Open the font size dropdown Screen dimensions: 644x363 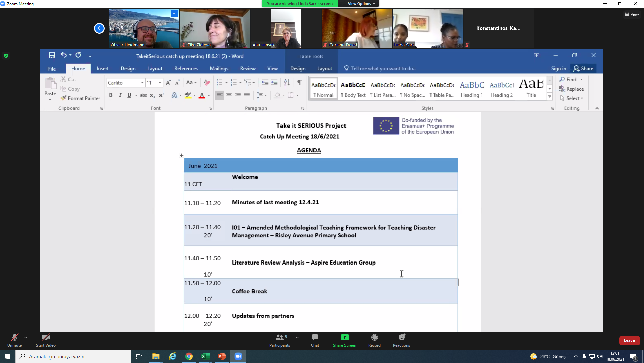point(160,83)
